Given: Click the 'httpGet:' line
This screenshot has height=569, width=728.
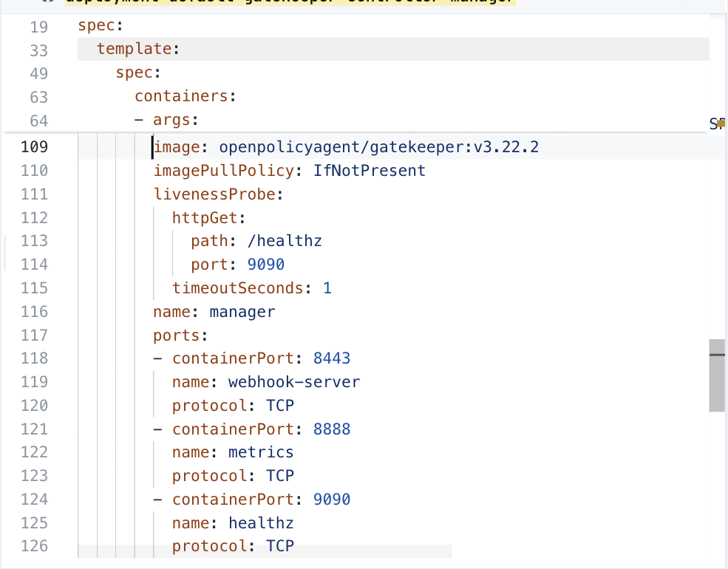Looking at the screenshot, I should point(209,218).
